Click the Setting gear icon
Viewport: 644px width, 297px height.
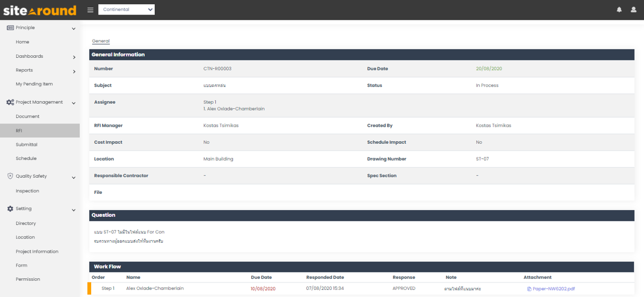point(10,209)
